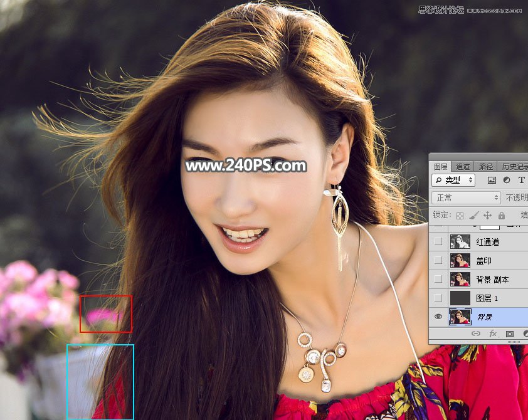Click the adjustment layer filter icon
This screenshot has height=420, width=528.
click(507, 180)
